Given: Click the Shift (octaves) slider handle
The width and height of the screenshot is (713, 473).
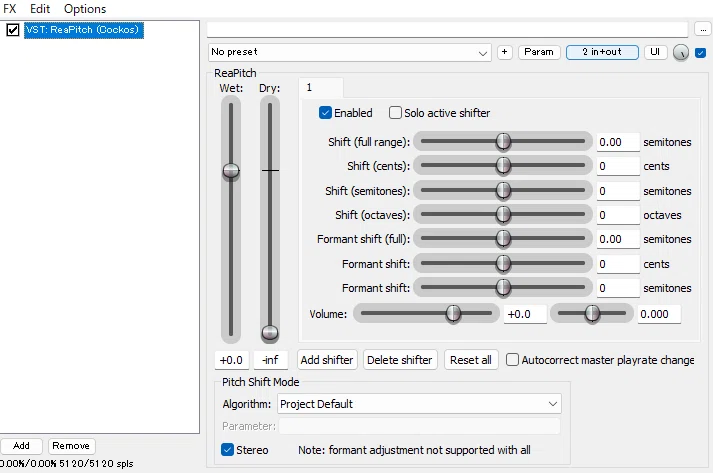Looking at the screenshot, I should [x=503, y=215].
